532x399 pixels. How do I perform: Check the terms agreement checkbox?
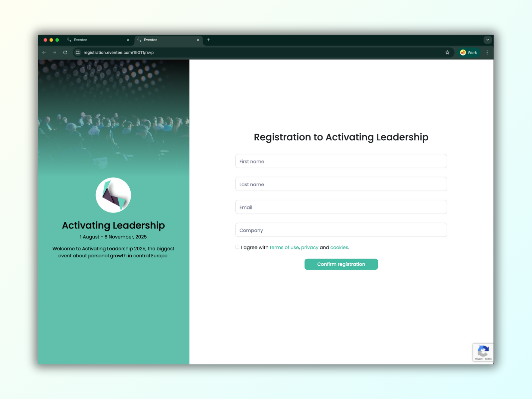tap(237, 247)
